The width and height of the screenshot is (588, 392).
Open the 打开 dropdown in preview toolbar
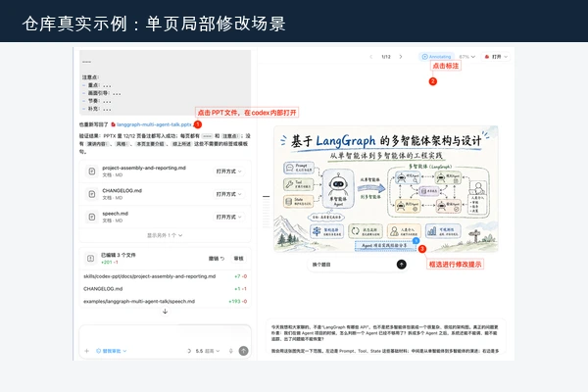click(496, 57)
